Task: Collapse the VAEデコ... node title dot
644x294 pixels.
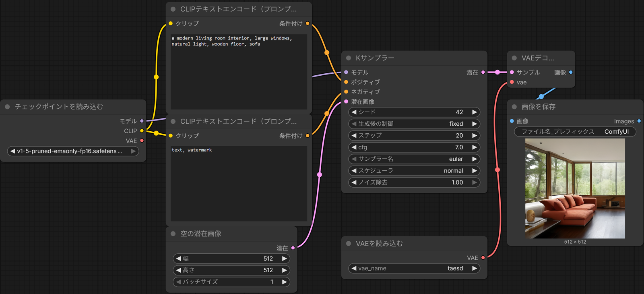Action: pos(514,58)
